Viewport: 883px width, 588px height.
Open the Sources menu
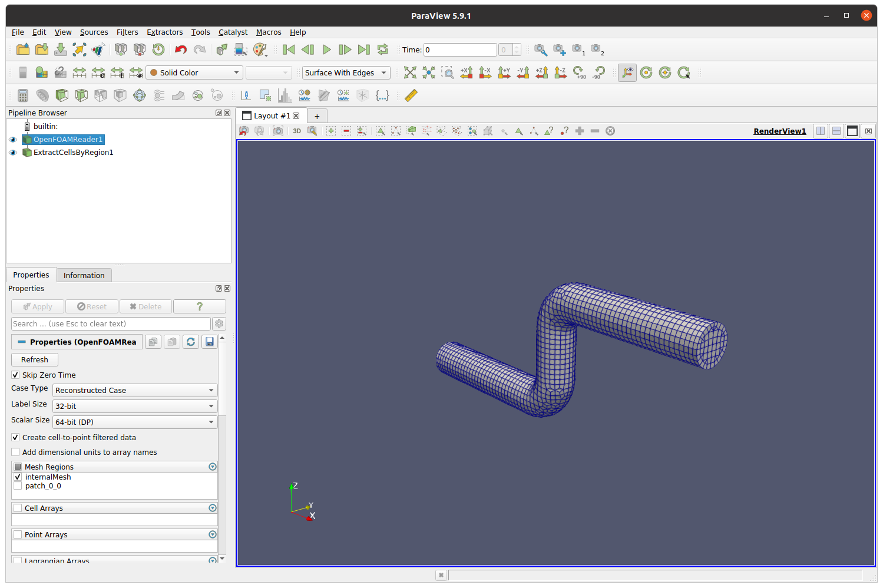point(94,32)
